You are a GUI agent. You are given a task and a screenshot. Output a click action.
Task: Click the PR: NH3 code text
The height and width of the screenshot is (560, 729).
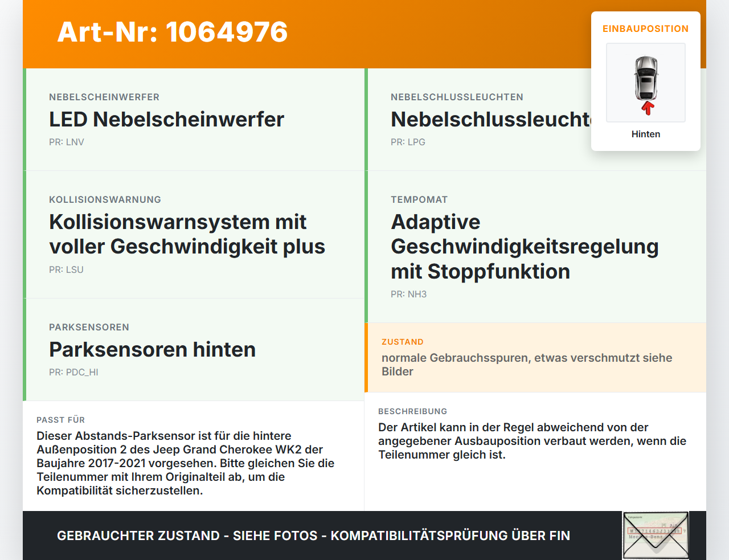pos(409,294)
